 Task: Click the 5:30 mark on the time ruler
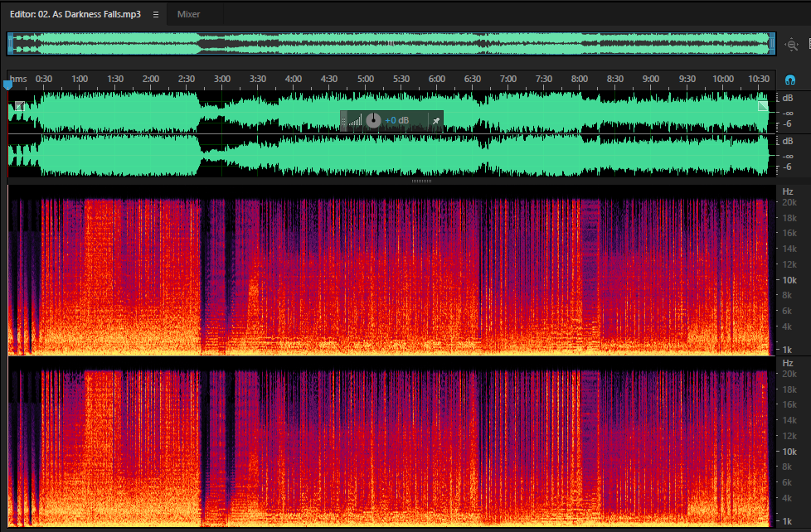tap(401, 79)
